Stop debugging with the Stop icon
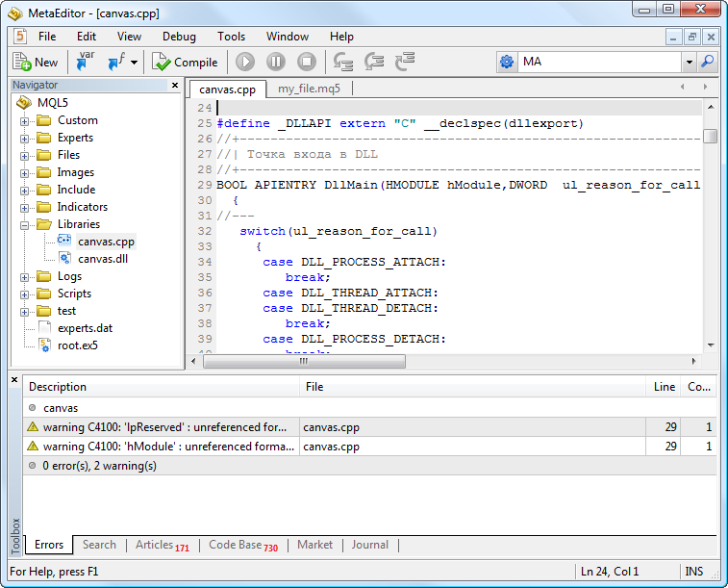Screen dimensions: 728x588 [x=307, y=62]
